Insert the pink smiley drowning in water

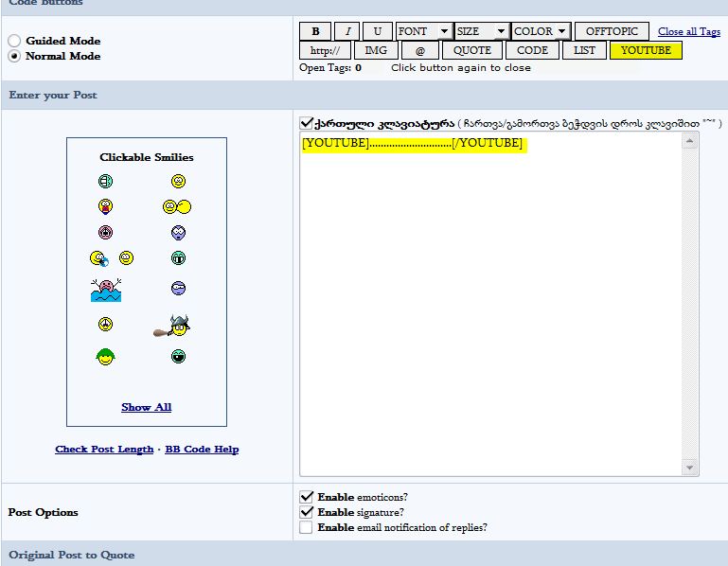106,291
